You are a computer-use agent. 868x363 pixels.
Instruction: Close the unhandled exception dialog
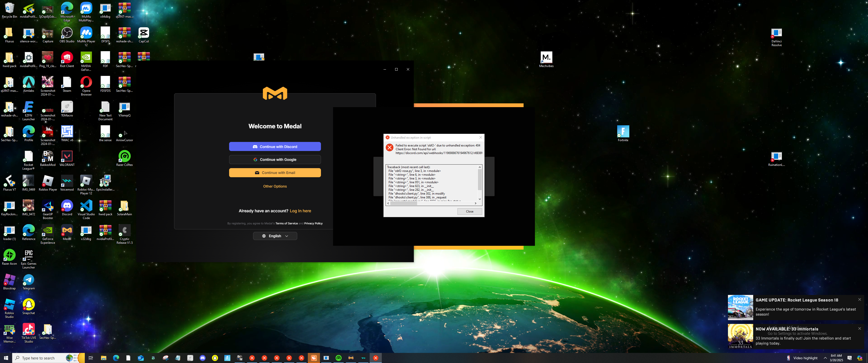(x=469, y=211)
